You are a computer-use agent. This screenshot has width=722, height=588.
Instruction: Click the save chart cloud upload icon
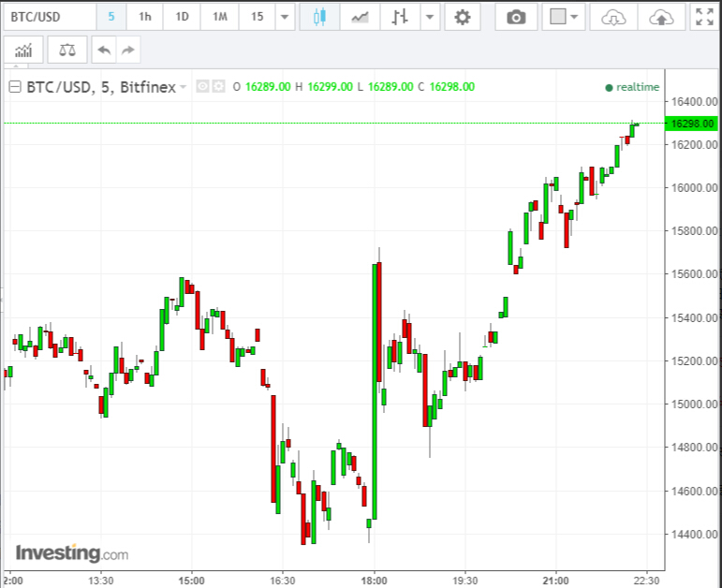(x=660, y=17)
